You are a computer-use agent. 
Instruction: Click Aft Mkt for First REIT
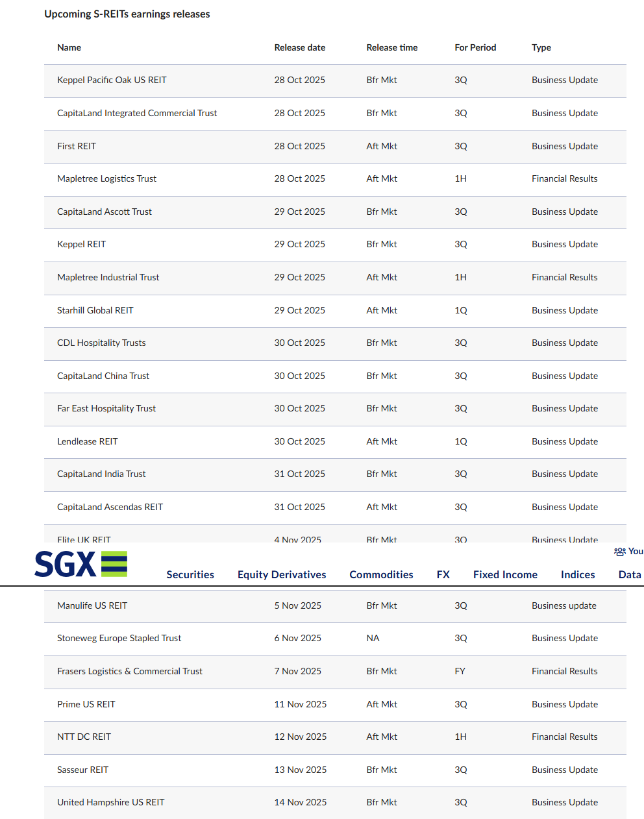tap(382, 146)
